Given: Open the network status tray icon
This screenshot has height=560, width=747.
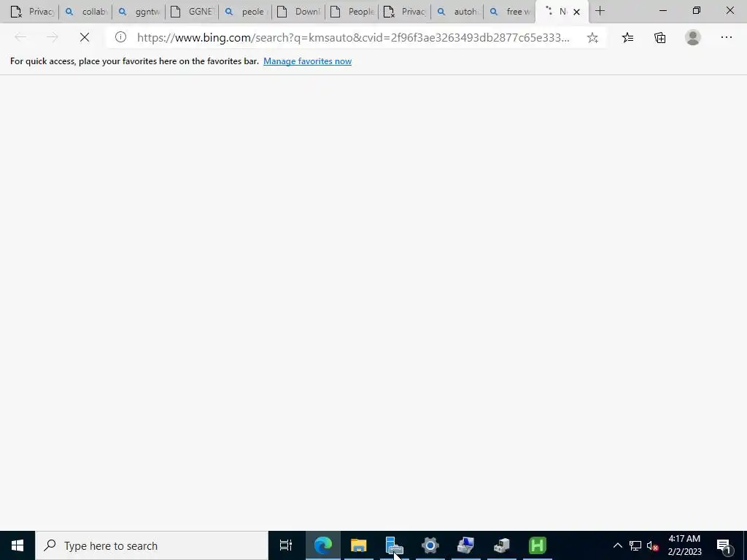Looking at the screenshot, I should (x=635, y=545).
